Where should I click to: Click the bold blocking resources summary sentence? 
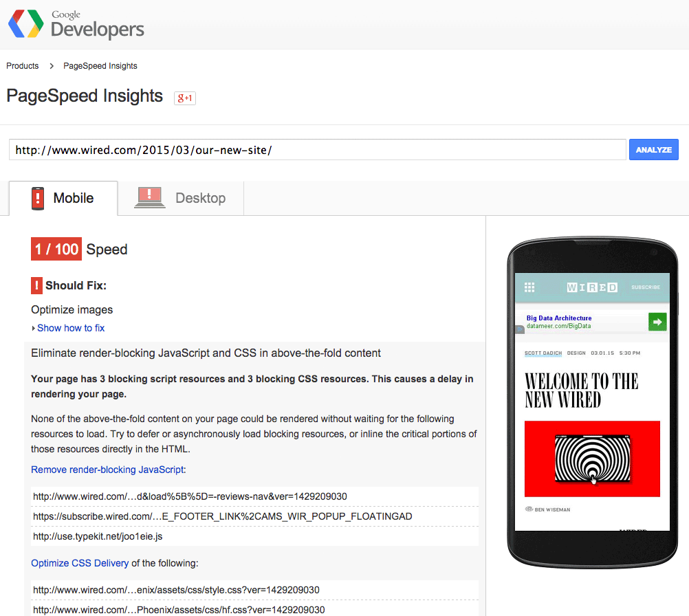coord(252,386)
